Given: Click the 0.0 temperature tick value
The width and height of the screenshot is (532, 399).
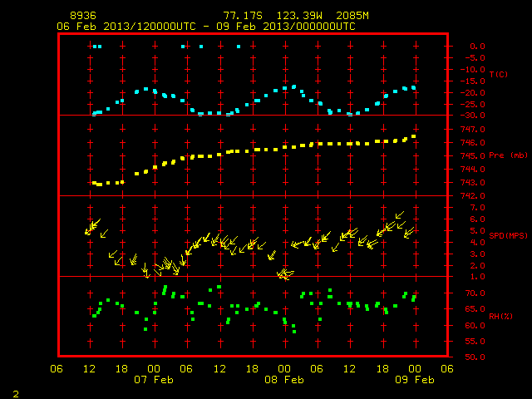Looking at the screenshot, I should tap(478, 47).
